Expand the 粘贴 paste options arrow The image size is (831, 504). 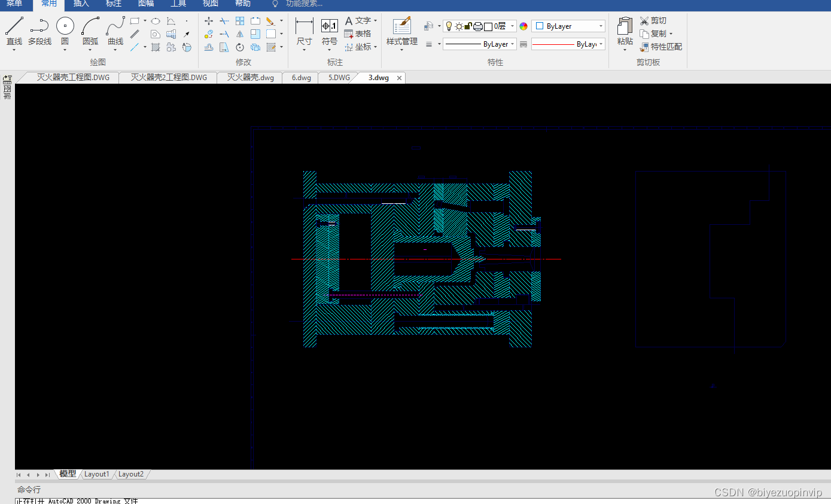(x=625, y=50)
